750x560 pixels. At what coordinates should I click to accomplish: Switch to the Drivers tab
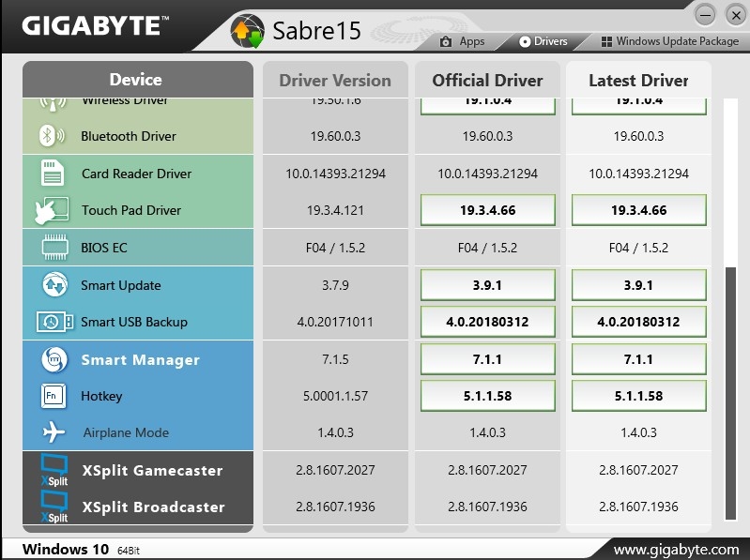coord(543,41)
